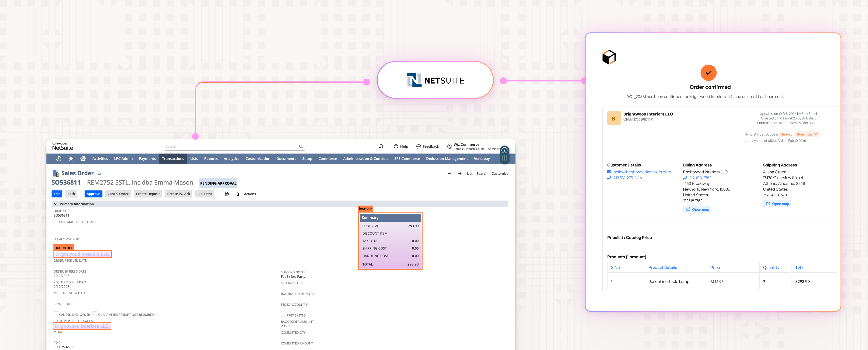This screenshot has height=350, width=868.
Task: Click the Approve button
Action: pos(93,194)
